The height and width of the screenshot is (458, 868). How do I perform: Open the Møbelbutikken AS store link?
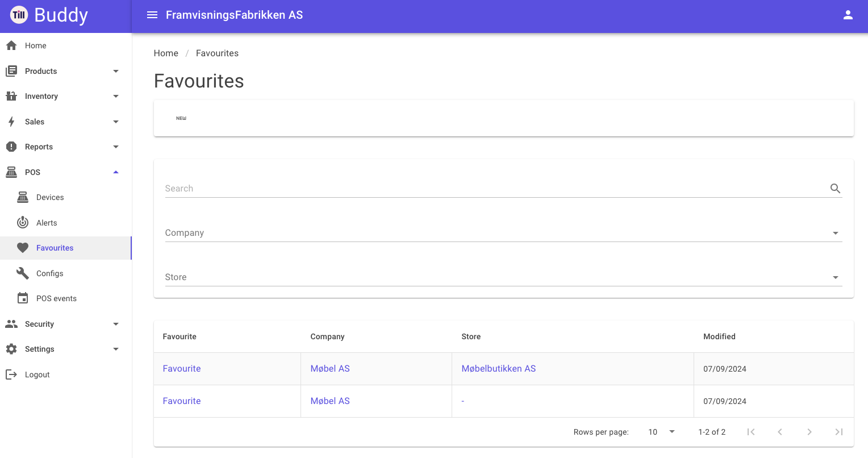pos(498,369)
